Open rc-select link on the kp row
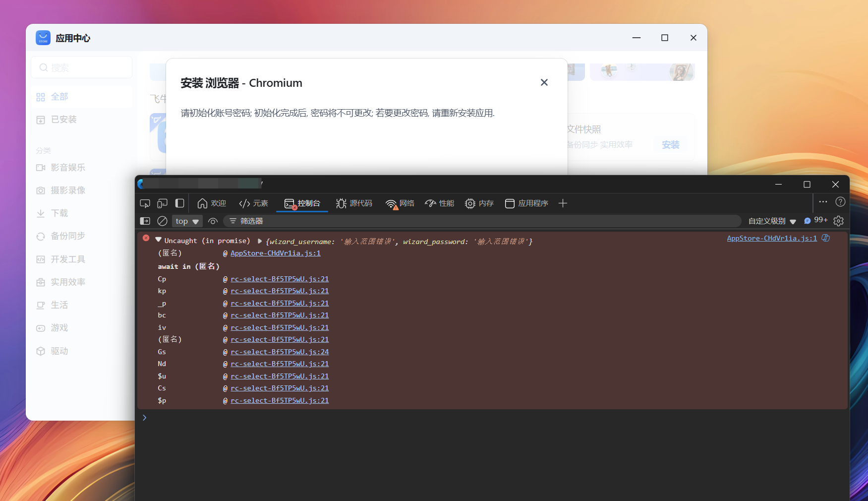This screenshot has height=501, width=868. [280, 291]
